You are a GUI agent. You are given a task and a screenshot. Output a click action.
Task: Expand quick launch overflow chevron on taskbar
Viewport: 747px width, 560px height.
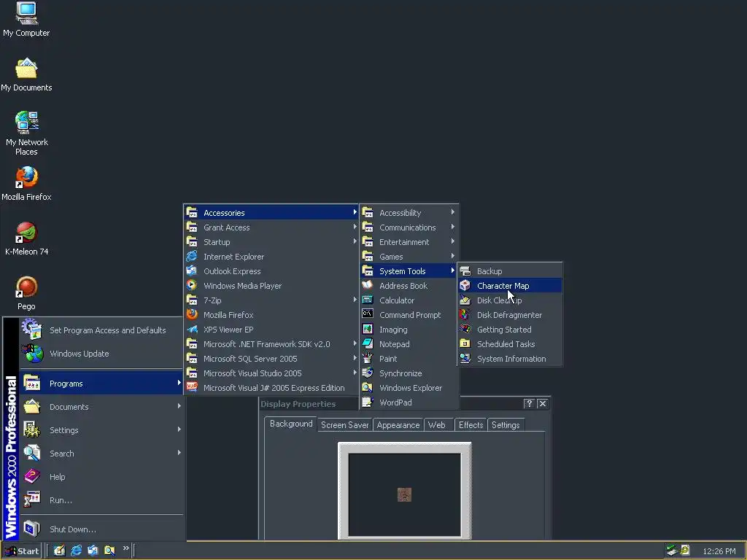pyautogui.click(x=125, y=548)
